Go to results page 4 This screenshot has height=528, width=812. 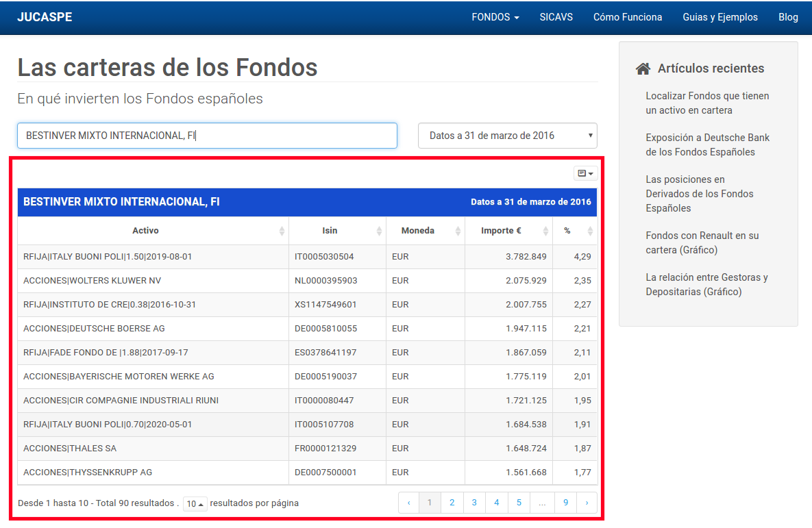pyautogui.click(x=497, y=503)
